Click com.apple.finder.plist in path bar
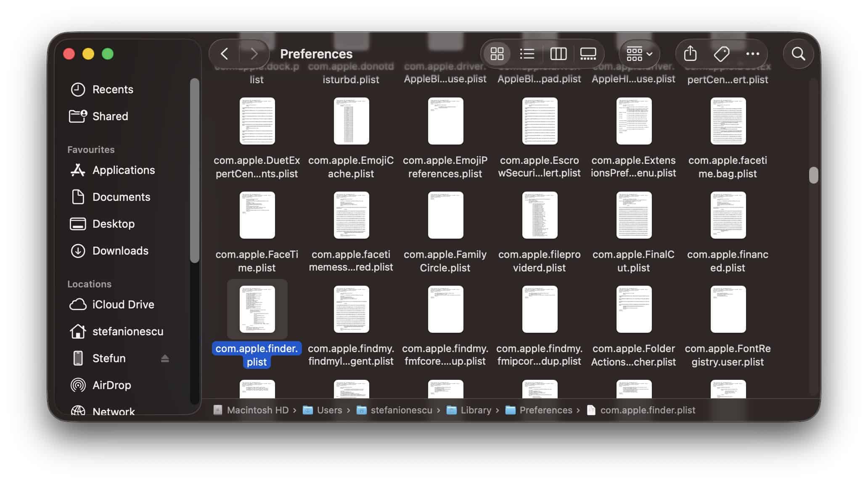 tap(641, 410)
